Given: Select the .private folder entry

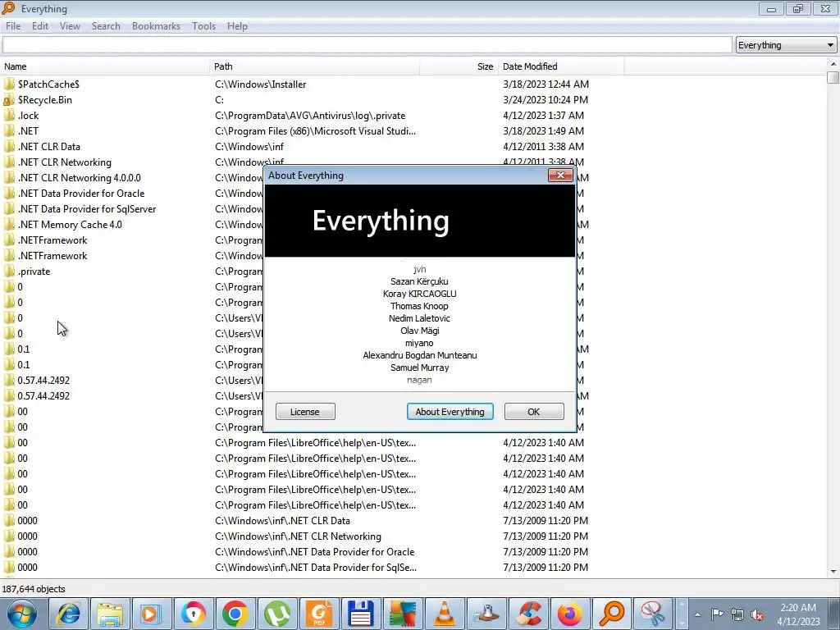Looking at the screenshot, I should point(34,271).
